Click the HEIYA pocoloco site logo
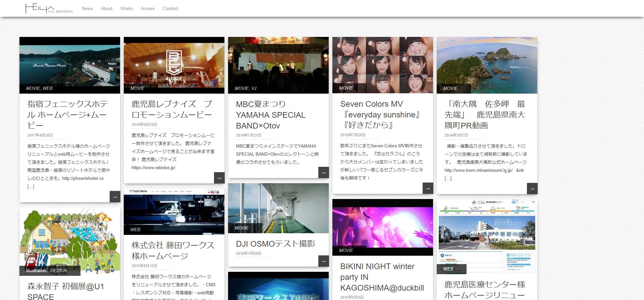Screen dimensions: 644x300 pyautogui.click(x=49, y=8)
